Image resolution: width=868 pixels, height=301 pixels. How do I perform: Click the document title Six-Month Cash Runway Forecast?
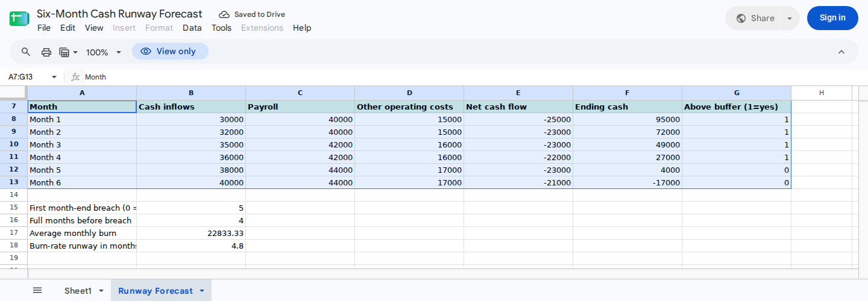click(x=119, y=14)
